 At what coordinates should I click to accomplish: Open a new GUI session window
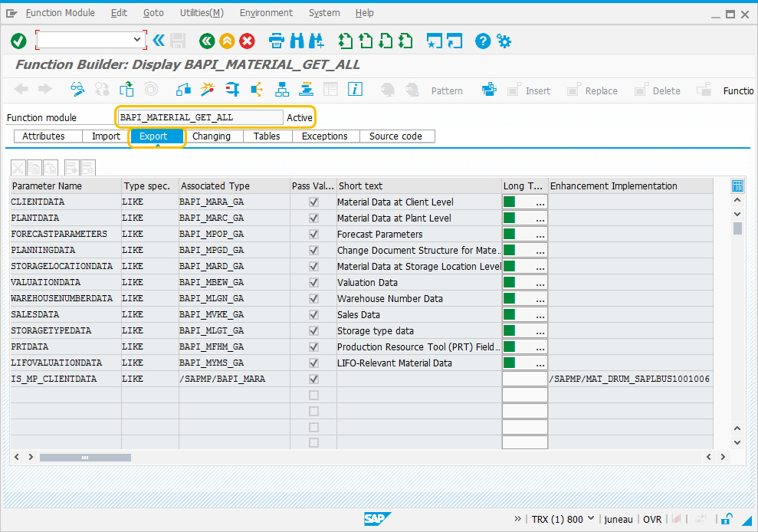pos(434,41)
